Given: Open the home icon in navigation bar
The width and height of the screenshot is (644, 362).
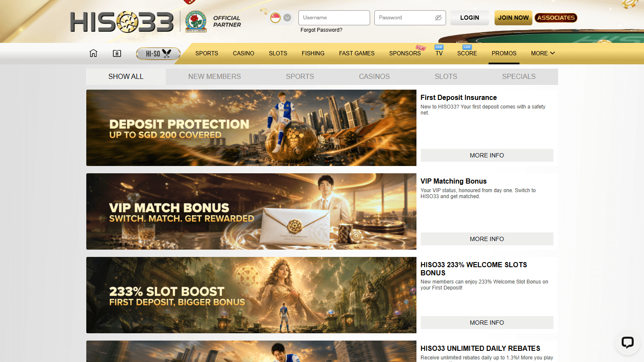Looking at the screenshot, I should [x=93, y=53].
